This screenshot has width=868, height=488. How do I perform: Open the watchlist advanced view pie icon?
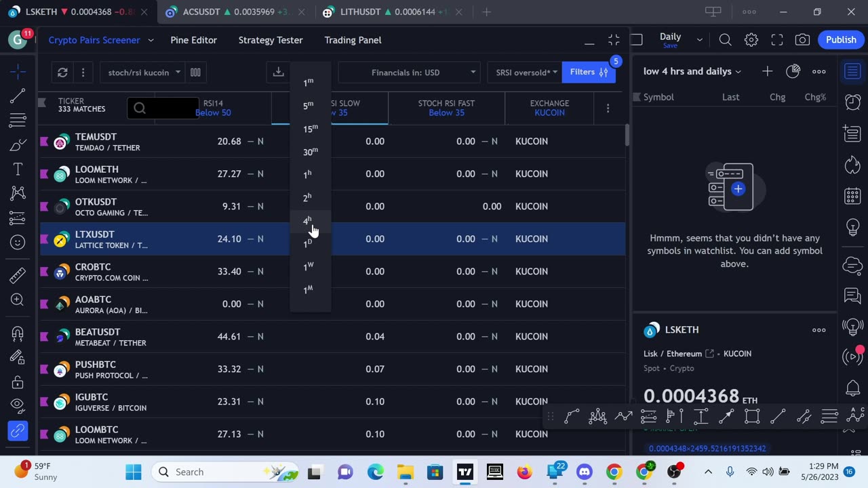coord(793,71)
